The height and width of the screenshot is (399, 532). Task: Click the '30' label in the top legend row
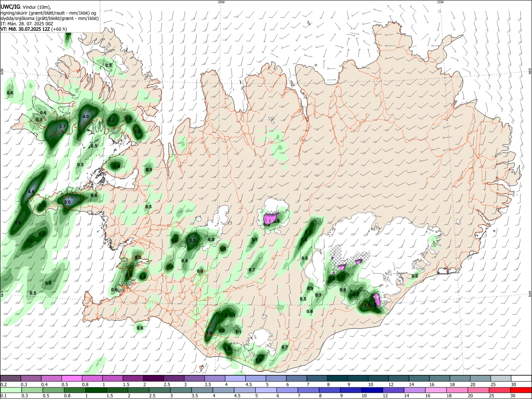pyautogui.click(x=513, y=384)
